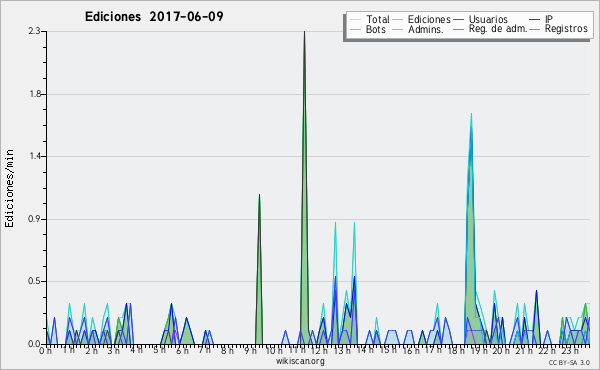
Task: Click the '5 h' x-axis label
Action: [160, 350]
